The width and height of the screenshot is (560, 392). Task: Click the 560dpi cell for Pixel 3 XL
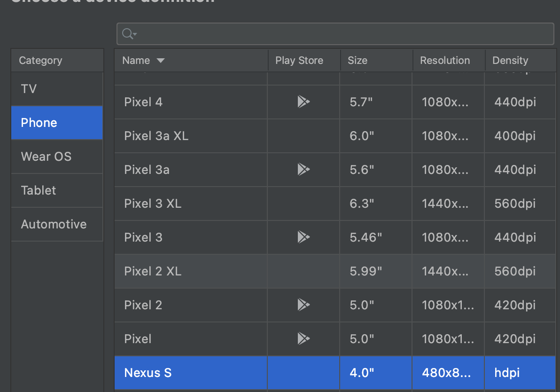520,204
